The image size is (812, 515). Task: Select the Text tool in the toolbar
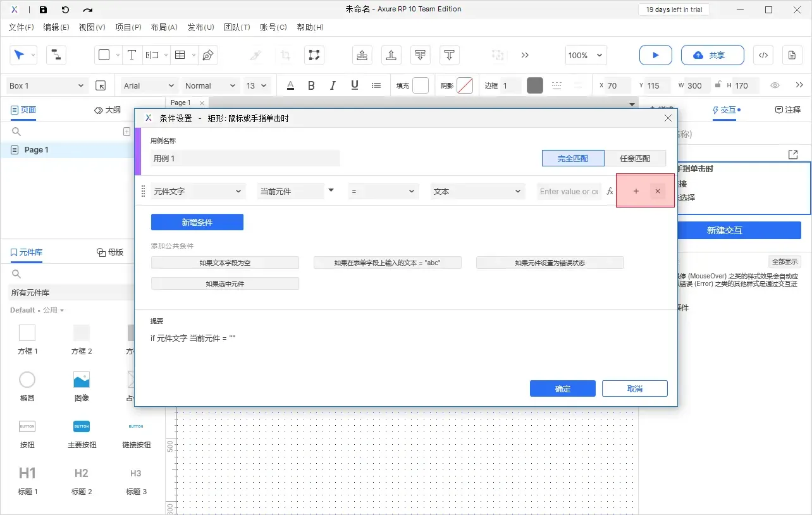click(x=132, y=55)
